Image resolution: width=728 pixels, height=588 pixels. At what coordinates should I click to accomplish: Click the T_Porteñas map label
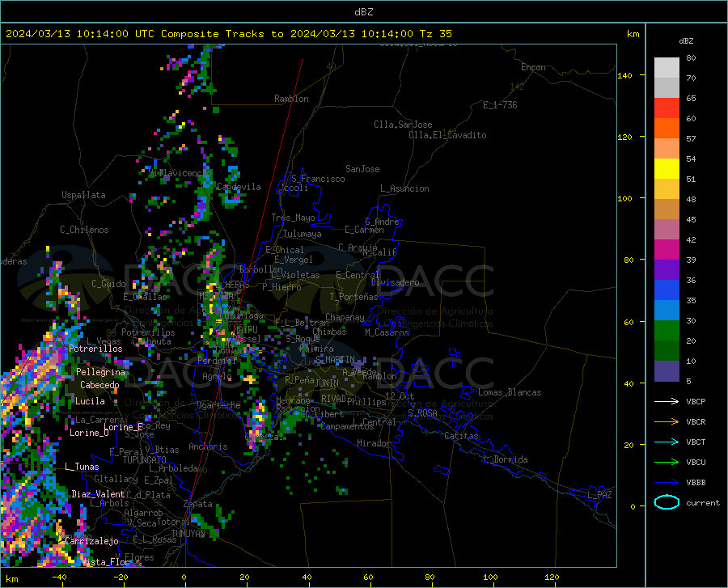tap(353, 297)
